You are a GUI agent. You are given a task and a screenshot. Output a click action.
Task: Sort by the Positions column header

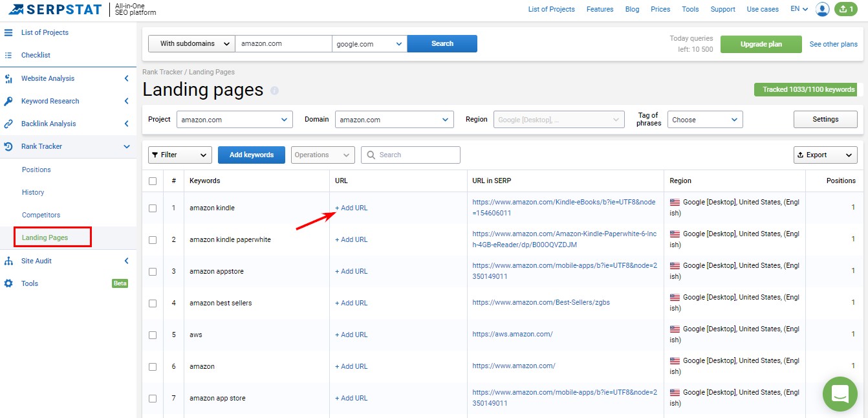coord(841,181)
